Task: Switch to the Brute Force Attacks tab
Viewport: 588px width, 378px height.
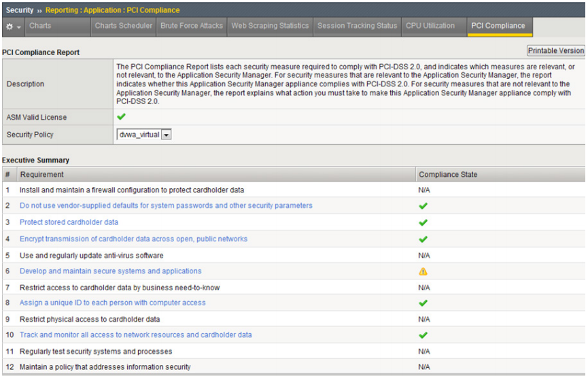Action: [x=192, y=27]
